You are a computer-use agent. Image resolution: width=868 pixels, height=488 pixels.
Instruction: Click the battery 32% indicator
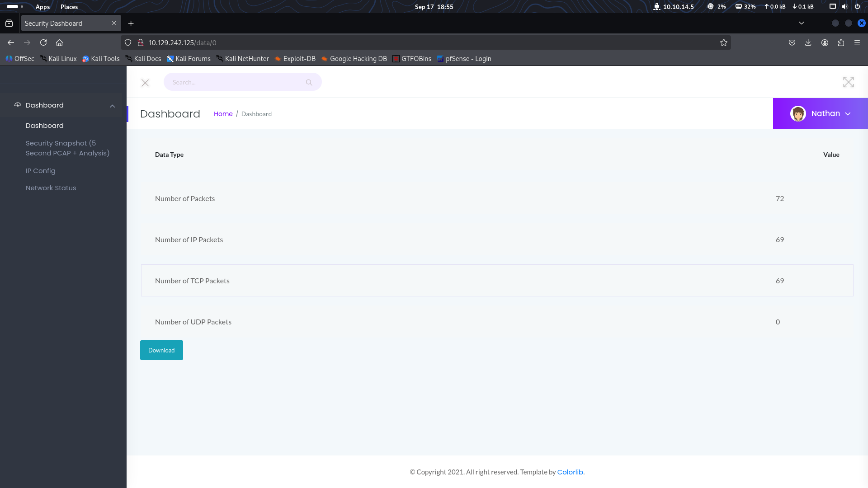click(x=744, y=7)
